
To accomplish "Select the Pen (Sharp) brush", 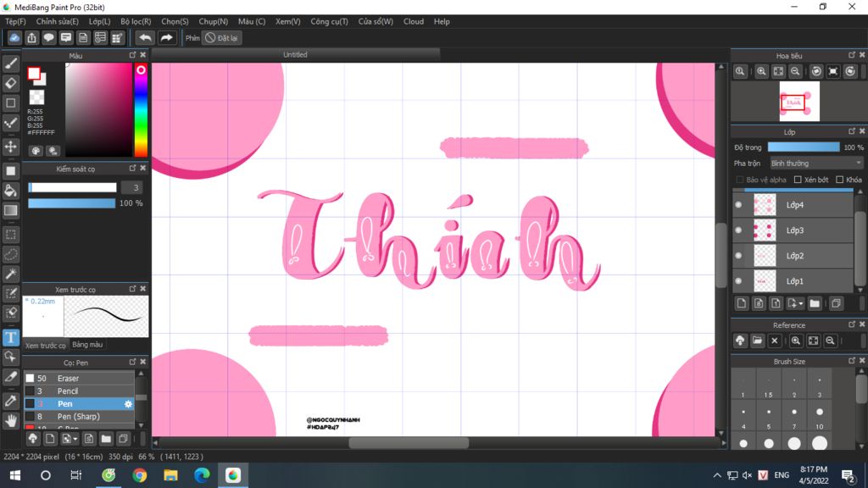I will [79, 417].
